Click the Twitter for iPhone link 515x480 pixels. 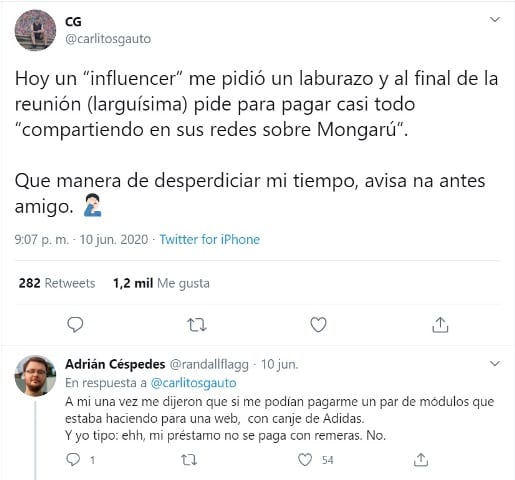[210, 239]
